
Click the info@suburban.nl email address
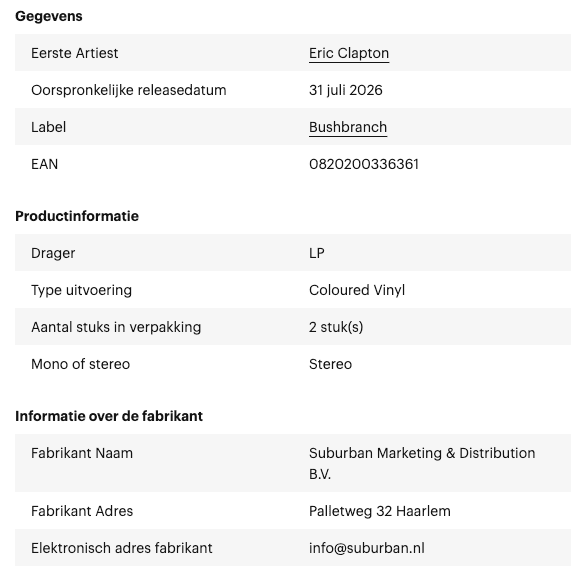pyautogui.click(x=367, y=548)
